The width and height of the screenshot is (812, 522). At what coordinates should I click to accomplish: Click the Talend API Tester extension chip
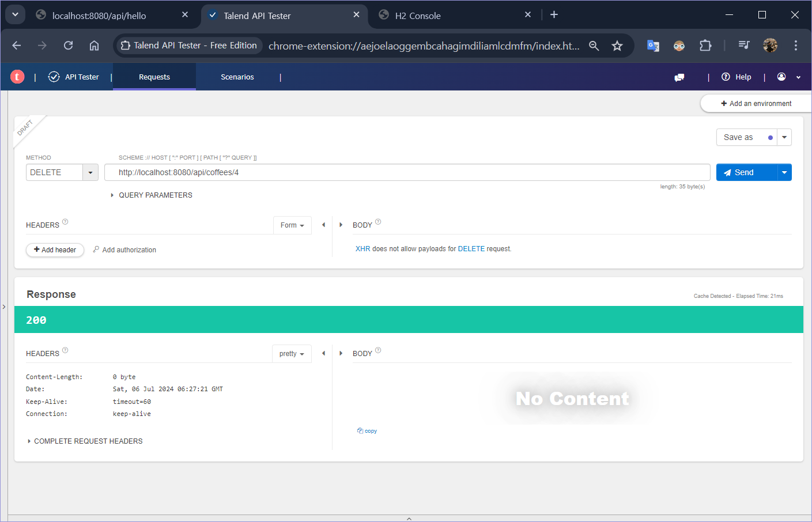coord(190,46)
